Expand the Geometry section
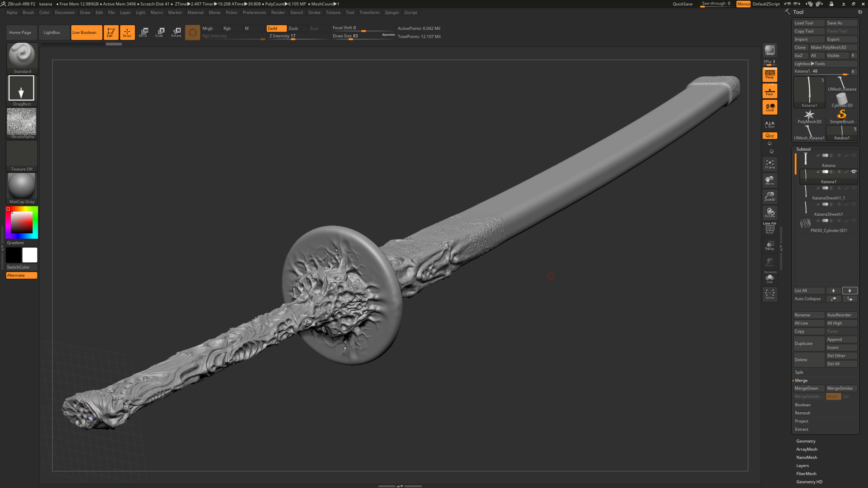 tap(806, 441)
